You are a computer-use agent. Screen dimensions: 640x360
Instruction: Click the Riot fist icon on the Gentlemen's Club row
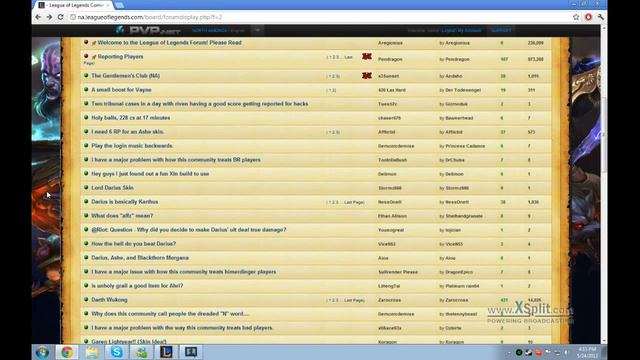(x=367, y=76)
